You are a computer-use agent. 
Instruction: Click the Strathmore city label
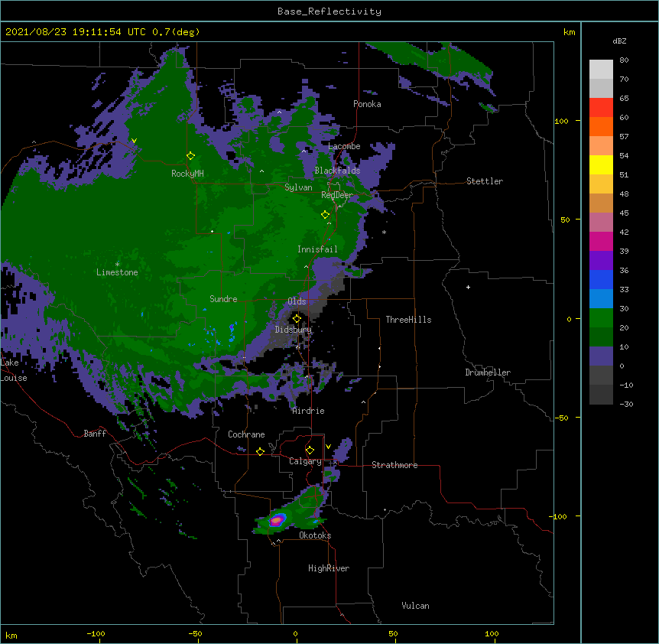click(394, 465)
